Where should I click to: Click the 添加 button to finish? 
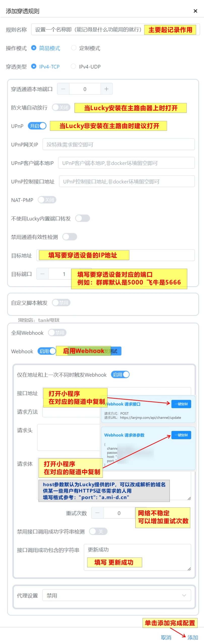pos(193,637)
